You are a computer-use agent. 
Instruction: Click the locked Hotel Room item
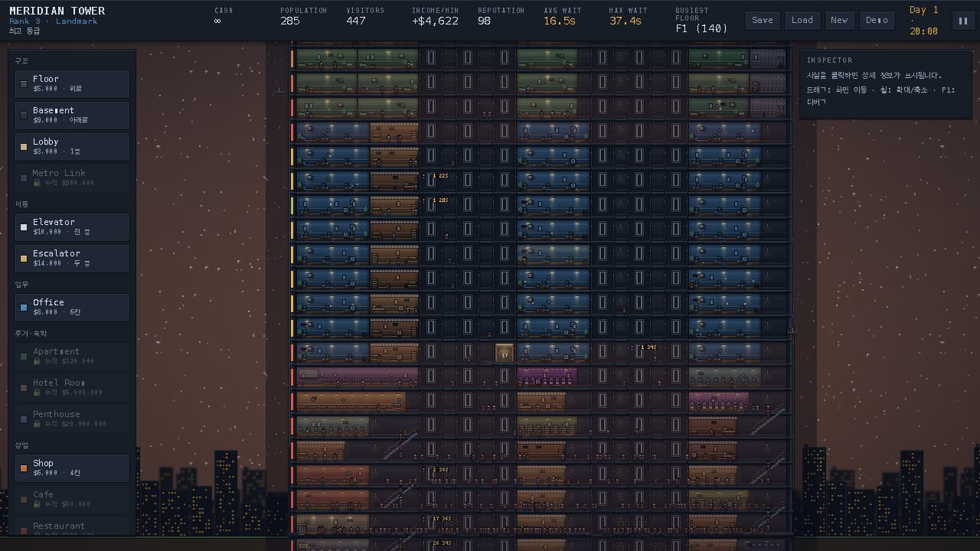(72, 387)
